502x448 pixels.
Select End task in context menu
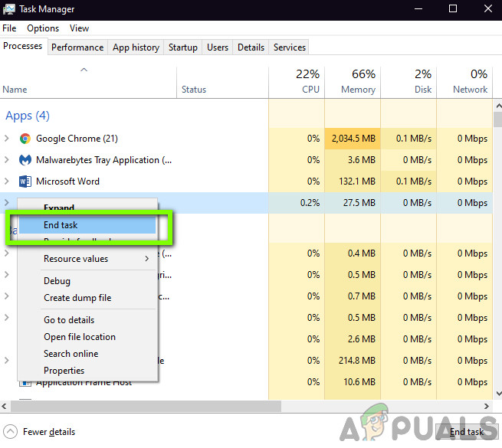(x=87, y=225)
